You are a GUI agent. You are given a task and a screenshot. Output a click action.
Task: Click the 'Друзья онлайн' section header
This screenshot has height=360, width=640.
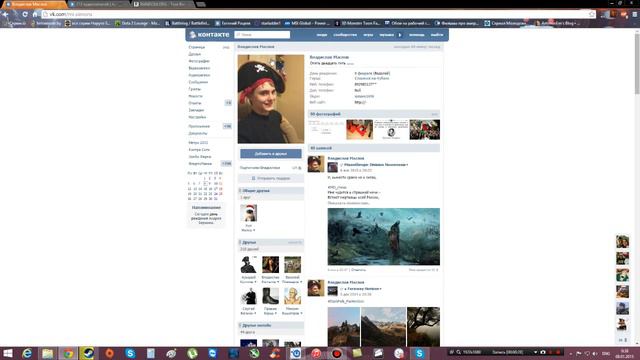271,326
